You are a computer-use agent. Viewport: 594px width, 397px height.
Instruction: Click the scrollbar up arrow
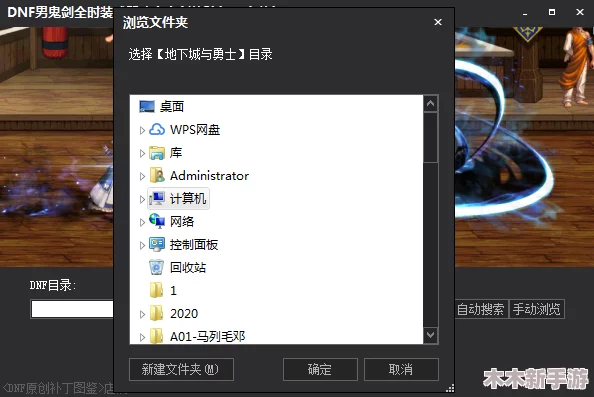pos(431,103)
